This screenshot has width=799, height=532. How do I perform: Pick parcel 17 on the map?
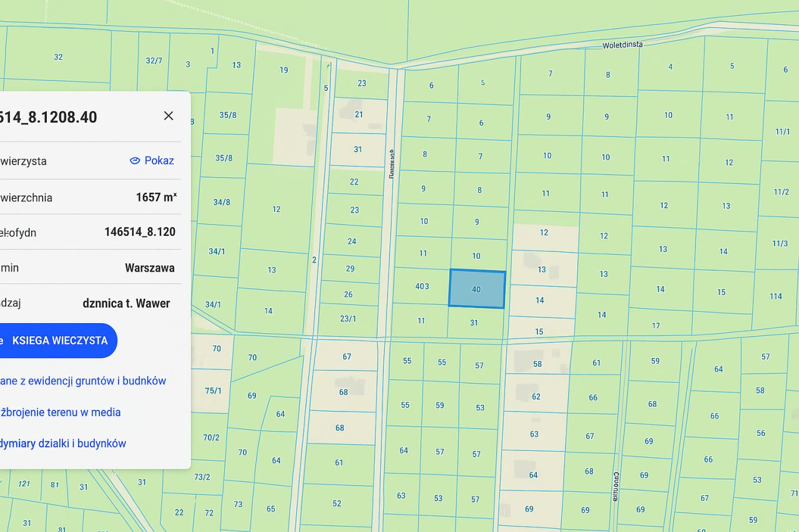coord(656,326)
